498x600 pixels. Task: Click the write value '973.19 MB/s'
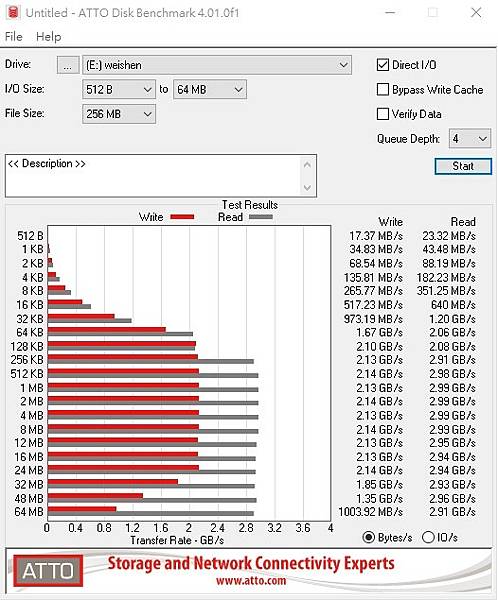pyautogui.click(x=373, y=319)
